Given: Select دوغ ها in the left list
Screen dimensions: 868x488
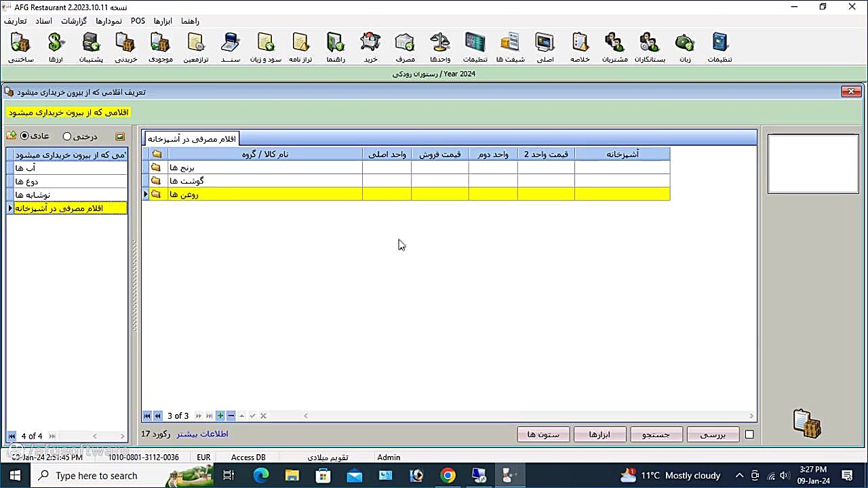Looking at the screenshot, I should point(71,181).
